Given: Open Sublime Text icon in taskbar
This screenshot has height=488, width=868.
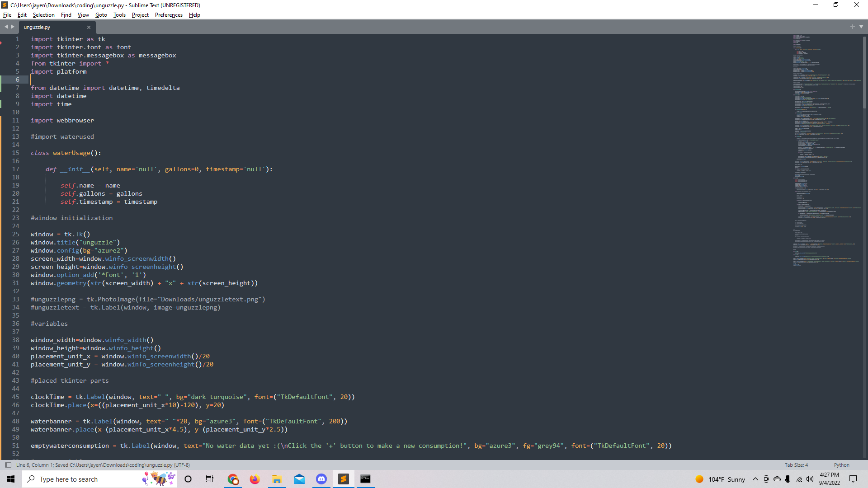Looking at the screenshot, I should [344, 479].
